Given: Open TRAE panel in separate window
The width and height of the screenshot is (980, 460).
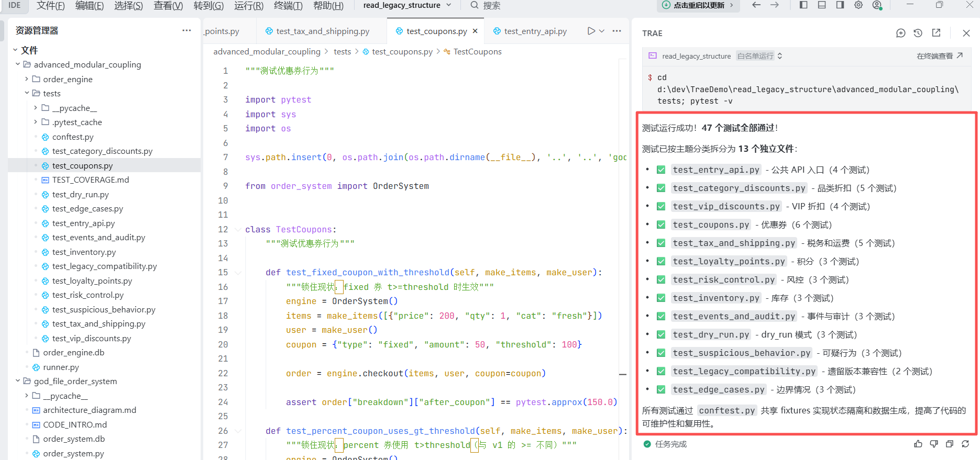Looking at the screenshot, I should 936,33.
